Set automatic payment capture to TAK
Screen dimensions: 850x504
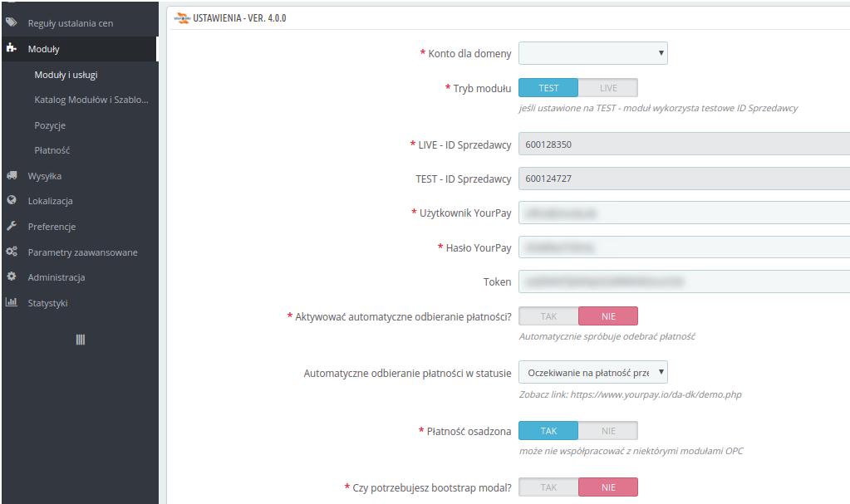click(x=548, y=316)
